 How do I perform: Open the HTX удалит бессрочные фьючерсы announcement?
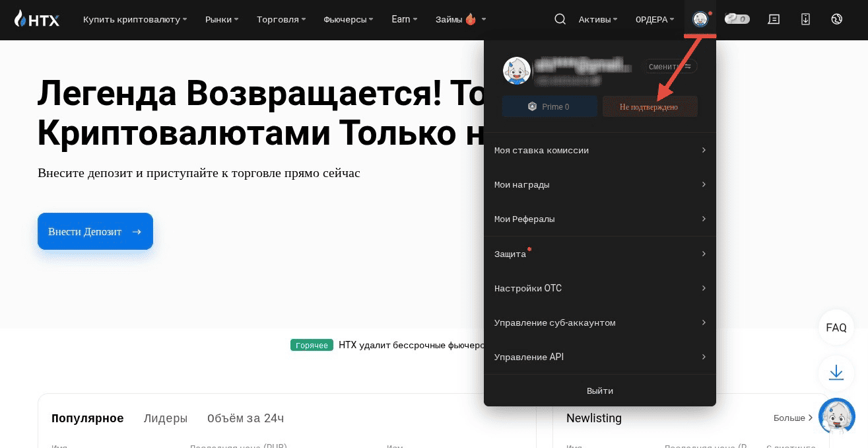pyautogui.click(x=411, y=345)
